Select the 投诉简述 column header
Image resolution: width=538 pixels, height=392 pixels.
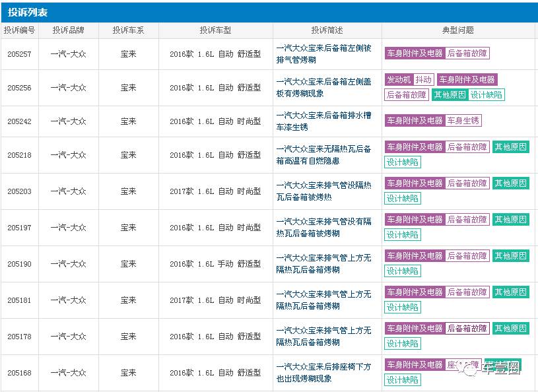click(327, 30)
